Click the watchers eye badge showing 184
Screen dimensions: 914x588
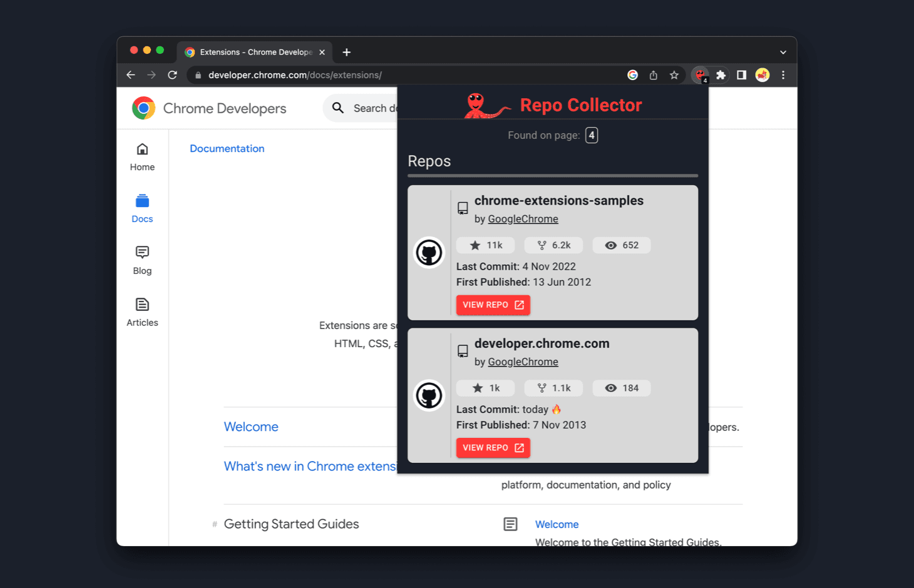click(x=621, y=388)
